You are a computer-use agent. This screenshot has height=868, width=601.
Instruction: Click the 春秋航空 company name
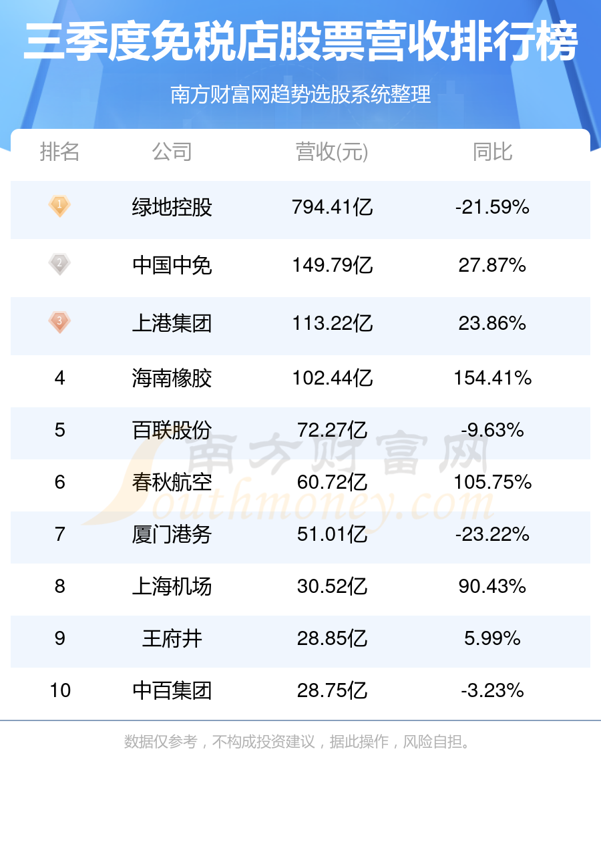tap(172, 482)
